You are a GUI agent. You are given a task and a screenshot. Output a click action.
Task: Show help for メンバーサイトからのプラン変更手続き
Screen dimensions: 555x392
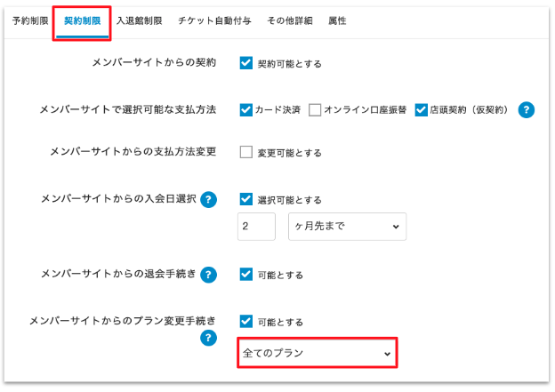tap(210, 338)
